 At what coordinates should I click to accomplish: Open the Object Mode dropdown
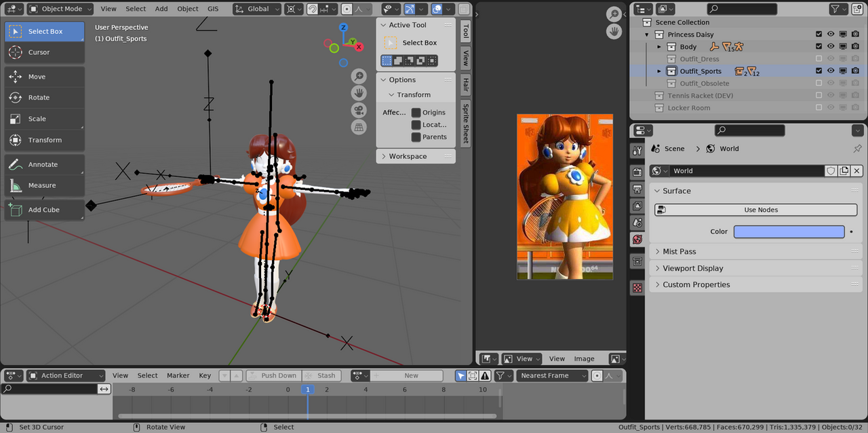point(61,9)
